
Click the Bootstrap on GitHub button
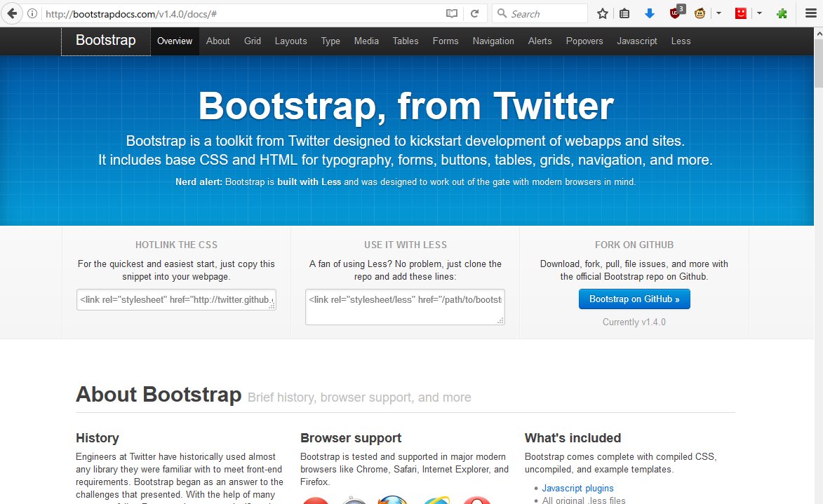(634, 299)
